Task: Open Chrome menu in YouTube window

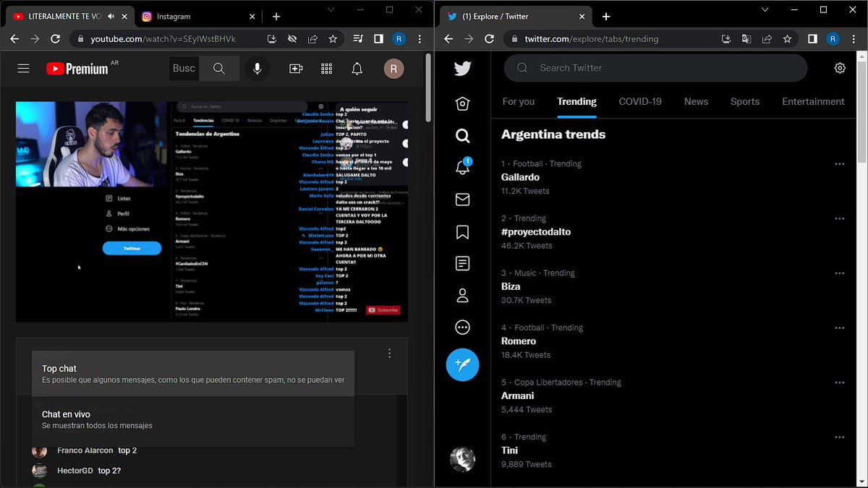Action: pyautogui.click(x=420, y=39)
